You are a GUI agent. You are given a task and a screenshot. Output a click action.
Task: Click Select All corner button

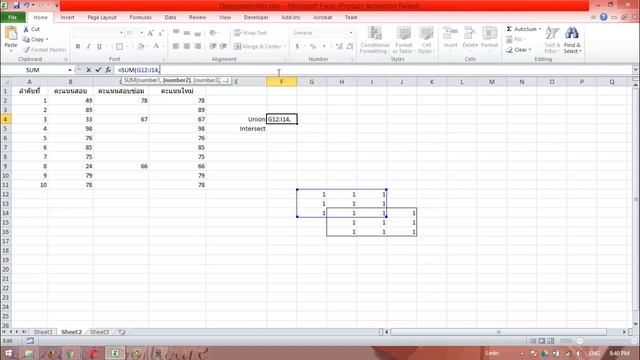[5, 82]
